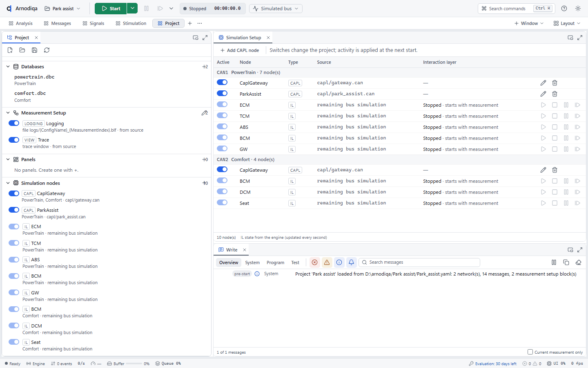The image size is (588, 368).
Task: Collapse the Panels section
Action: (8, 159)
